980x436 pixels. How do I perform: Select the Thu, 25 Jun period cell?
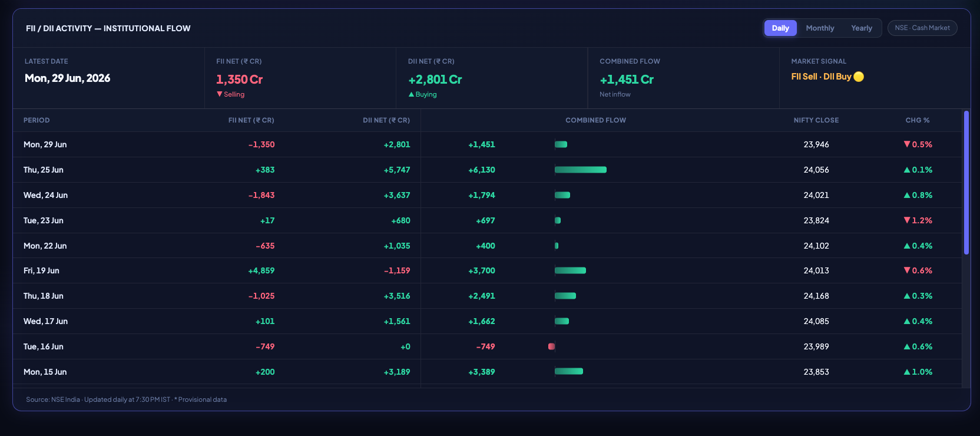pos(44,170)
